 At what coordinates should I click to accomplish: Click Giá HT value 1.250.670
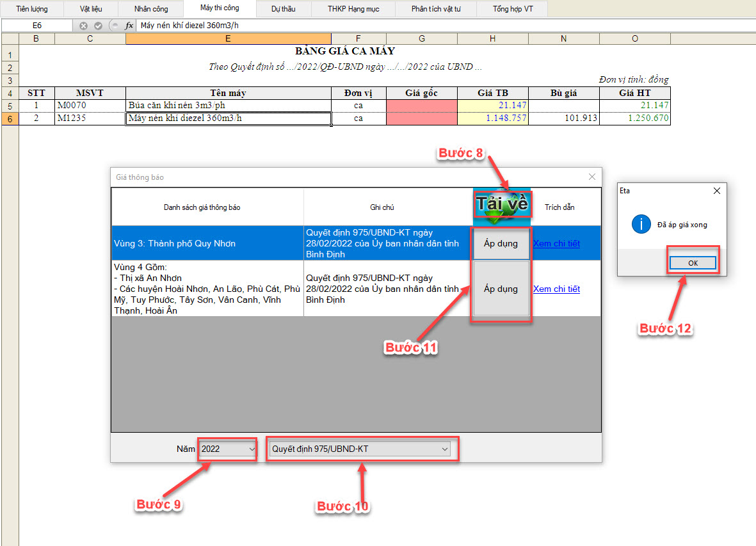[x=634, y=118]
